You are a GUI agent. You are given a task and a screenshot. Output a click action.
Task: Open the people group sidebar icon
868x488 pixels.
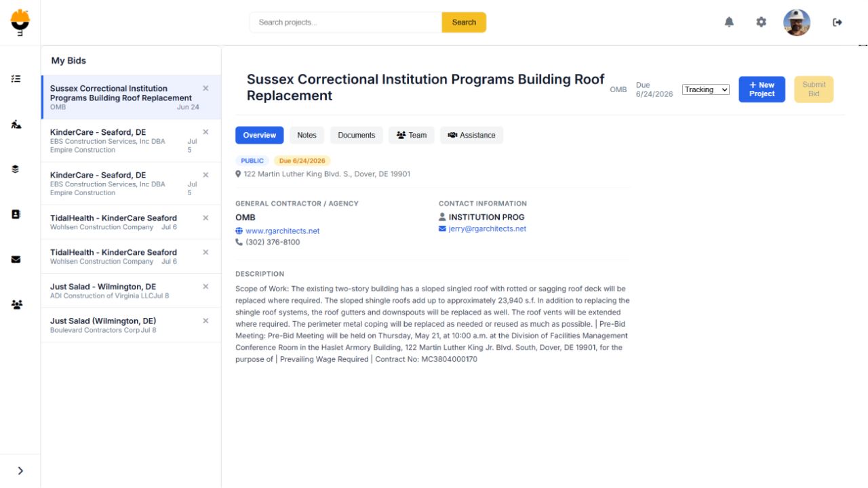[x=16, y=304]
